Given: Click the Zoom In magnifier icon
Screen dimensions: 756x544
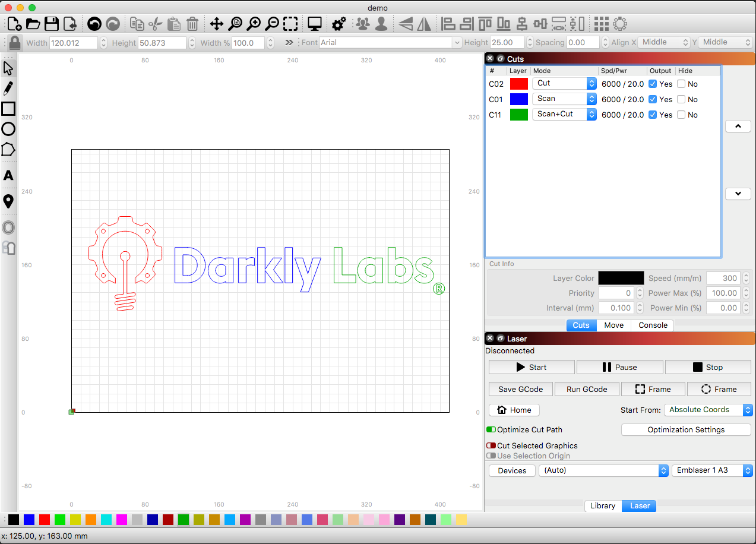Looking at the screenshot, I should coord(254,24).
